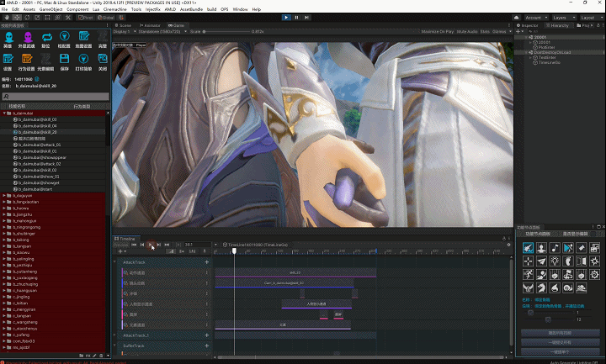Adjust the node panel slider valued 1
The height and width of the screenshot is (364, 606).
pos(550,313)
